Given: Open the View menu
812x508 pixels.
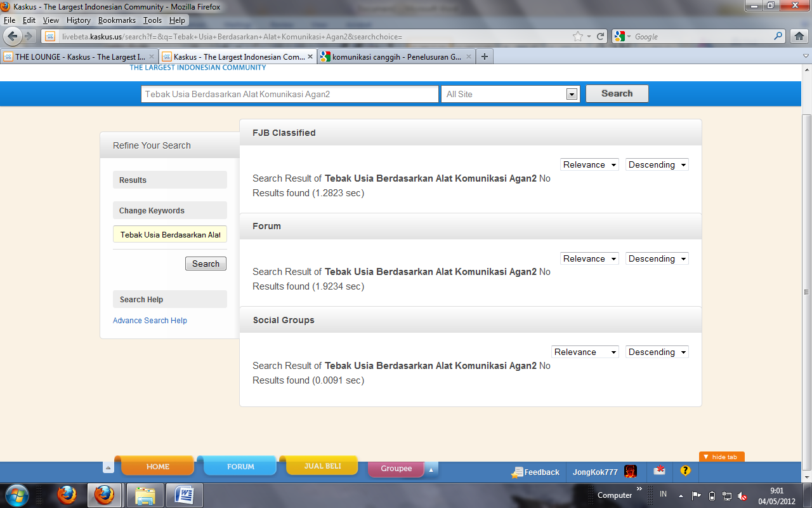Looking at the screenshot, I should coord(51,20).
